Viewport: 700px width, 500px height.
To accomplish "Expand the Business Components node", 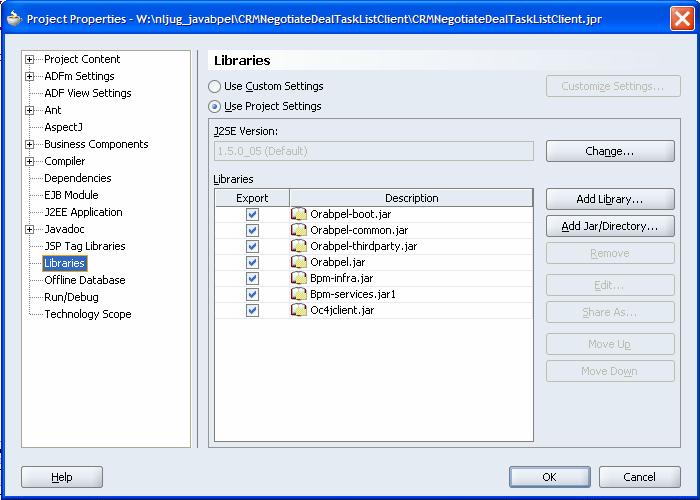I will click(30, 144).
